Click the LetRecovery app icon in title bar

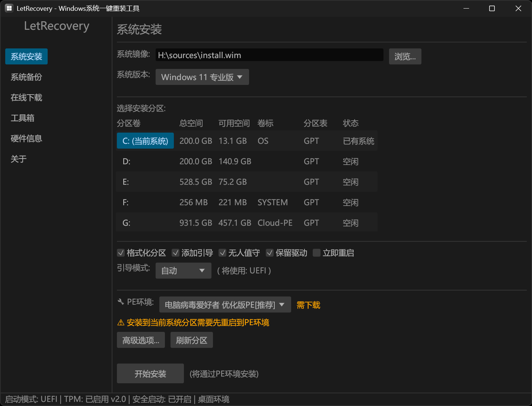point(9,8)
